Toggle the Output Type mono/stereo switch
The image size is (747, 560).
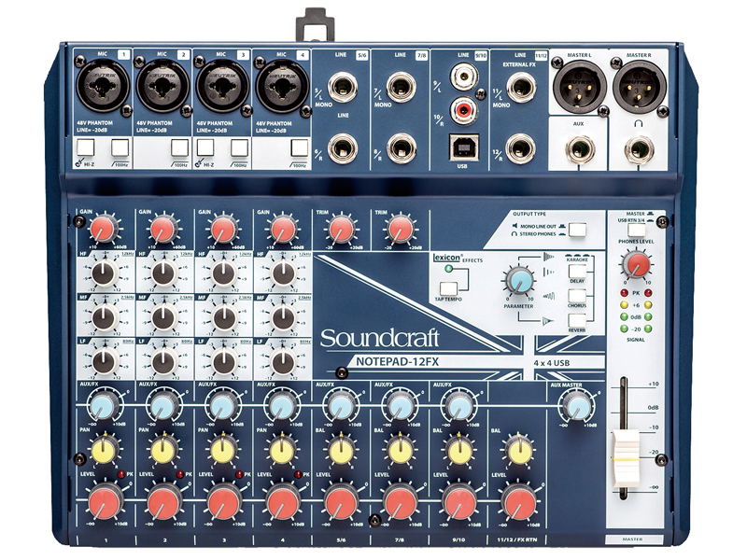point(577,230)
